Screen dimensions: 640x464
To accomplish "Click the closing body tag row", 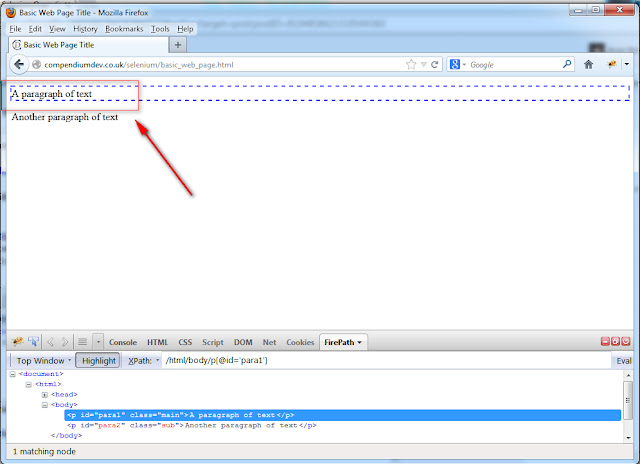I will (67, 435).
